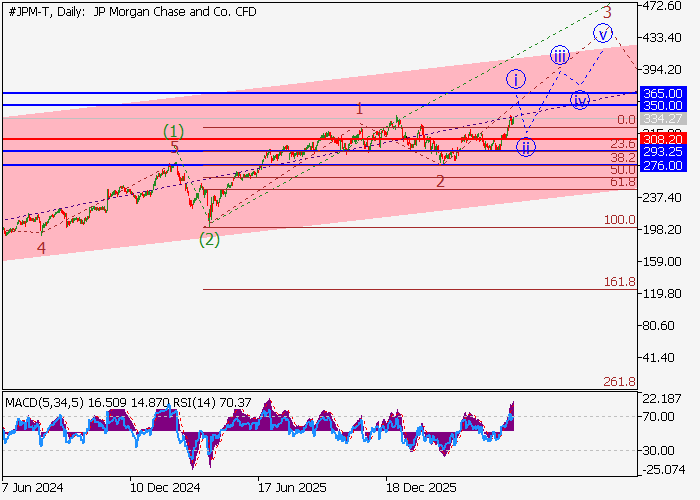Select the 38.2 Fibonacci level label

click(x=623, y=158)
